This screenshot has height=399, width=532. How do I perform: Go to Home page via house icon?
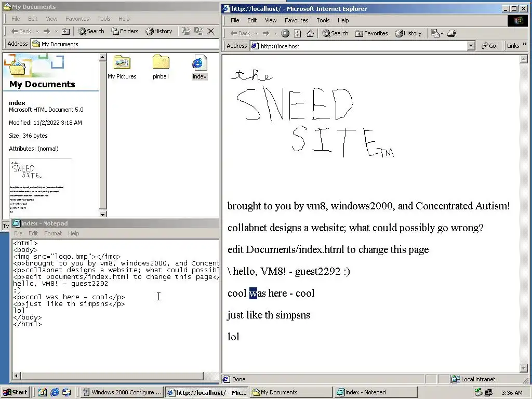(x=310, y=33)
